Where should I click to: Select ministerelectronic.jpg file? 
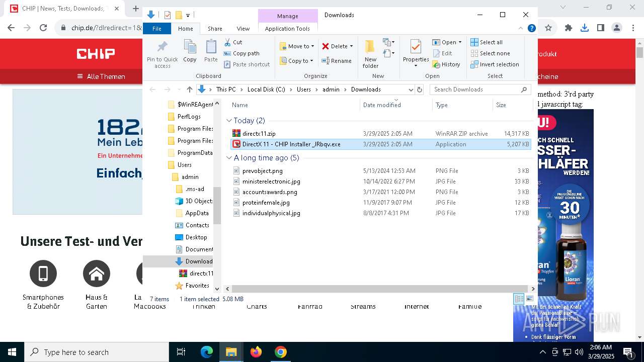coord(380,182)
